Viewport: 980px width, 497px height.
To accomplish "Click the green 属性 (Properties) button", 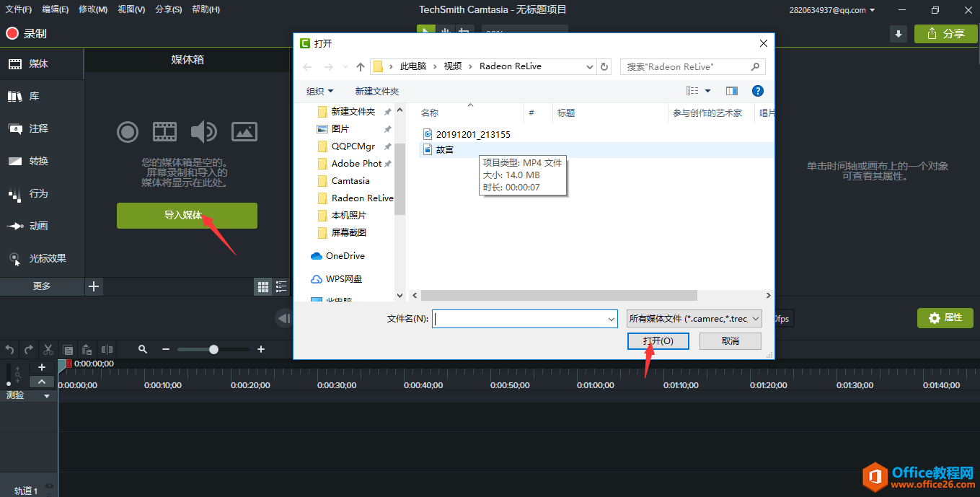I will click(x=945, y=318).
